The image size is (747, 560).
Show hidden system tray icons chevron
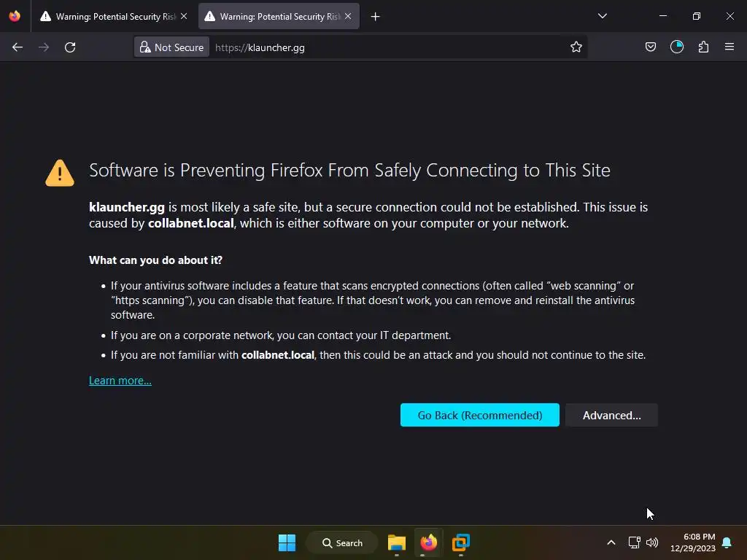coord(611,542)
